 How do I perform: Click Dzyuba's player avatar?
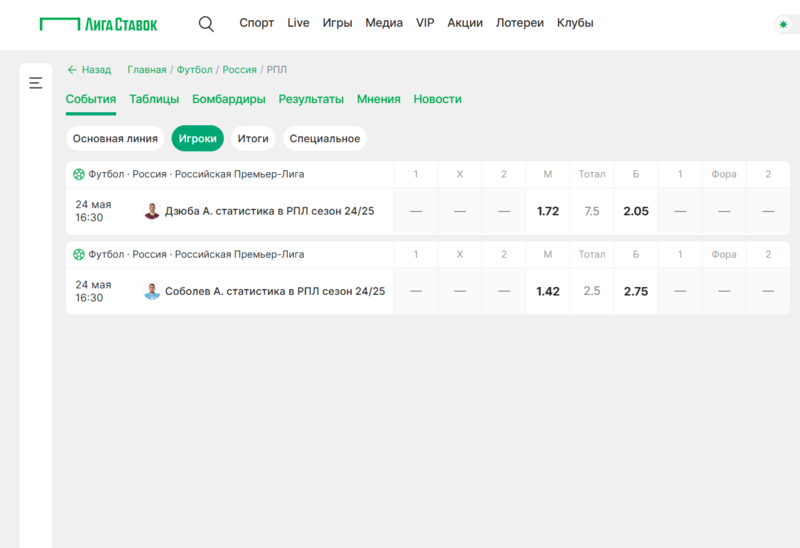152,211
